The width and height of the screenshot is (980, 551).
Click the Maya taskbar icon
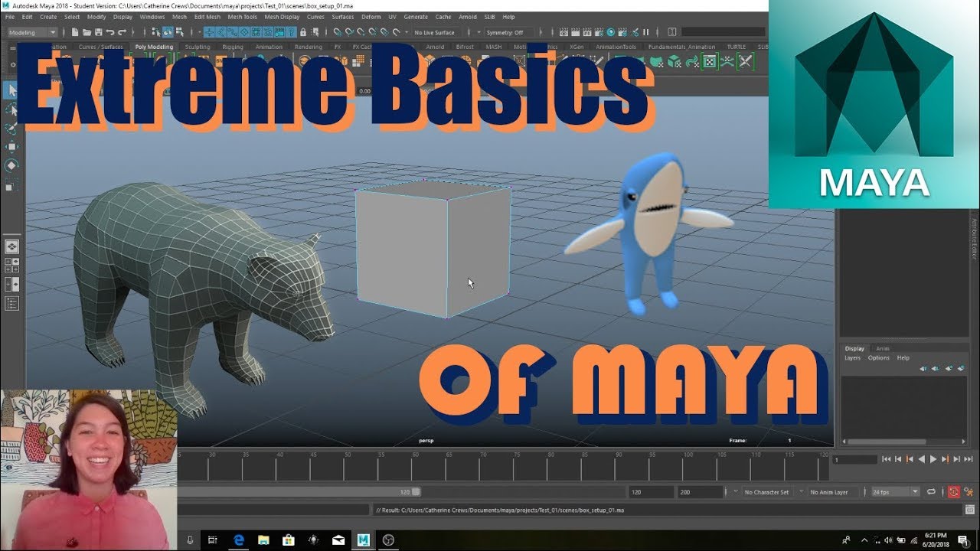(364, 540)
